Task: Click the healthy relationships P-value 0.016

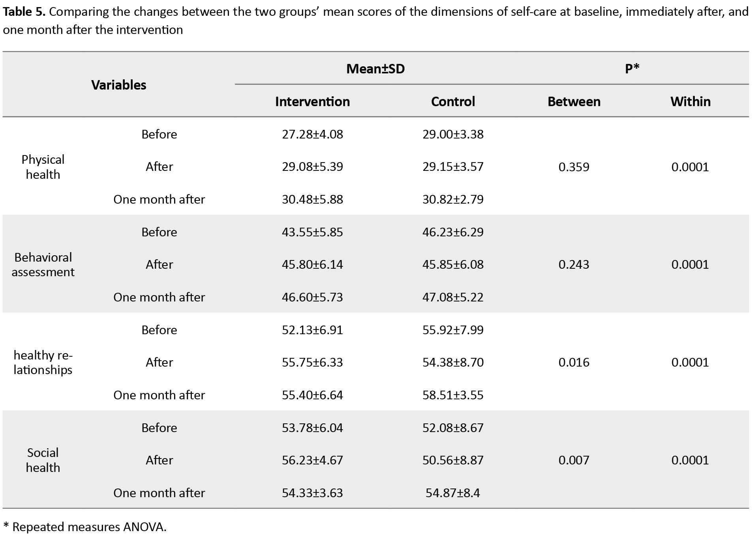Action: click(574, 362)
